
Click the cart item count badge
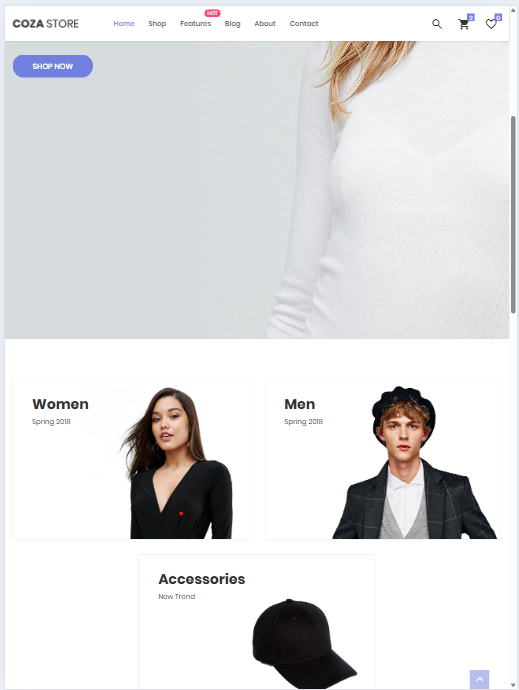(471, 17)
